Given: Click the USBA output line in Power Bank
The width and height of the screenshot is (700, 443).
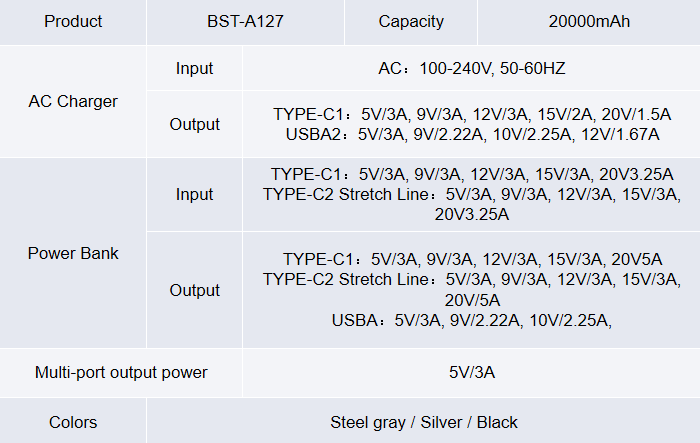Looking at the screenshot, I should tap(471, 320).
